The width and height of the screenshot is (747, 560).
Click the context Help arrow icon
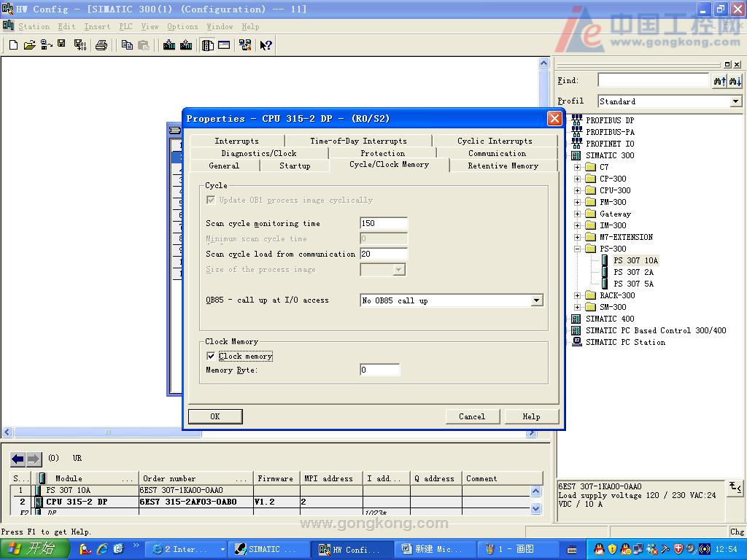point(266,45)
